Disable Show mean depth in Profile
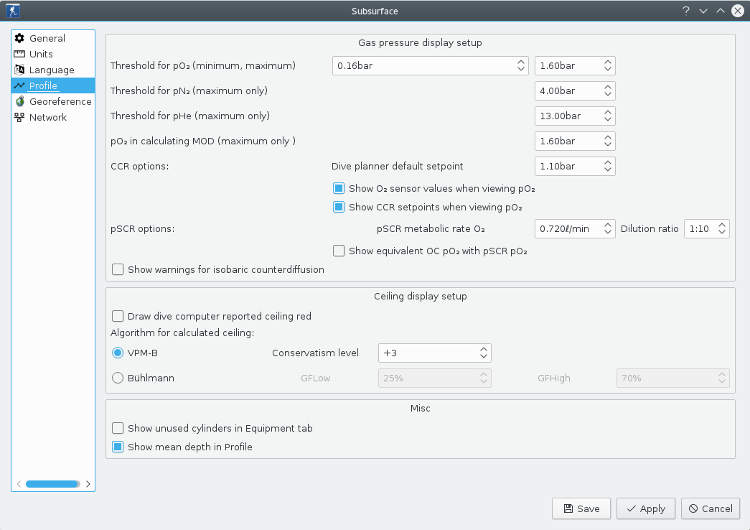The height and width of the screenshot is (530, 750). (118, 447)
